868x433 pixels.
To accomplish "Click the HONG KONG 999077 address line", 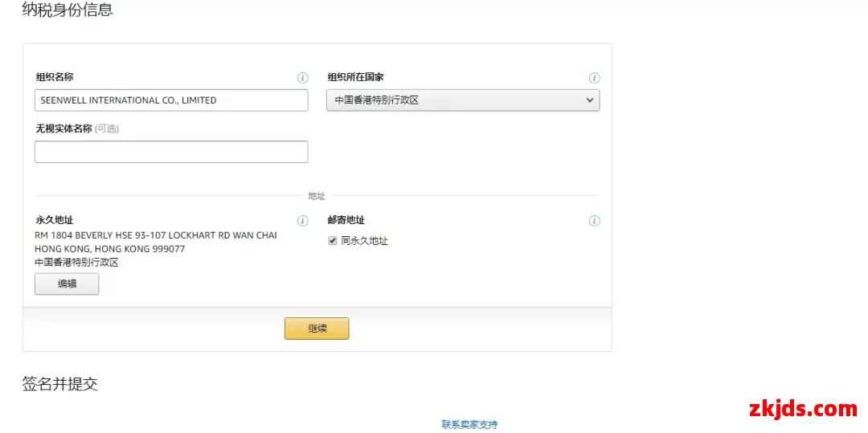I will [109, 249].
